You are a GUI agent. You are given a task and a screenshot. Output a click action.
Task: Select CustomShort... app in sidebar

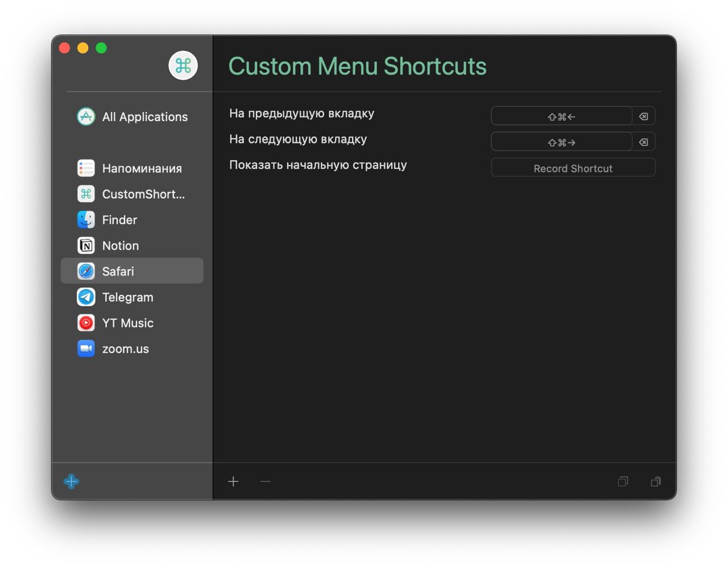pos(132,194)
